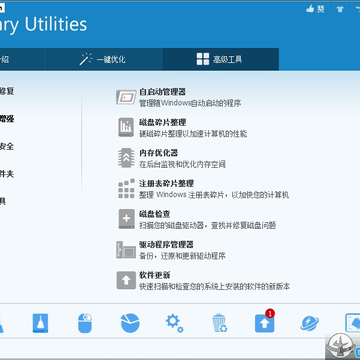Open the gear settings icon in bottom bar
Viewport: 360px width, 360px height.
point(175,323)
